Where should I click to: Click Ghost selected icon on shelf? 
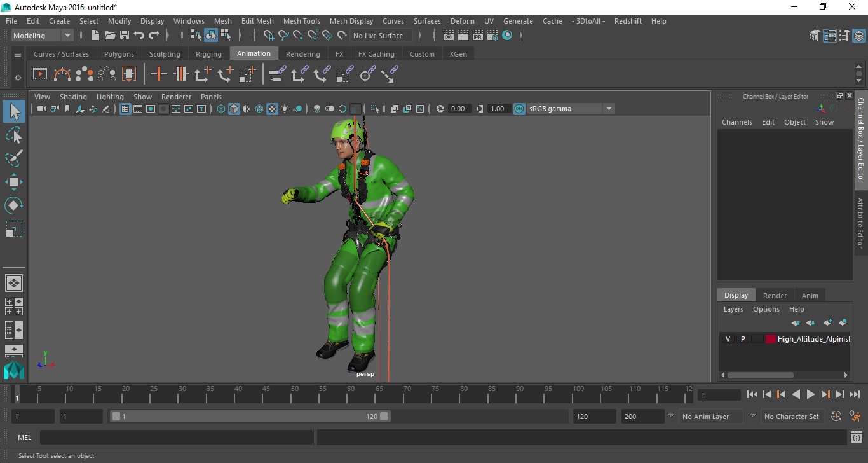tap(85, 74)
